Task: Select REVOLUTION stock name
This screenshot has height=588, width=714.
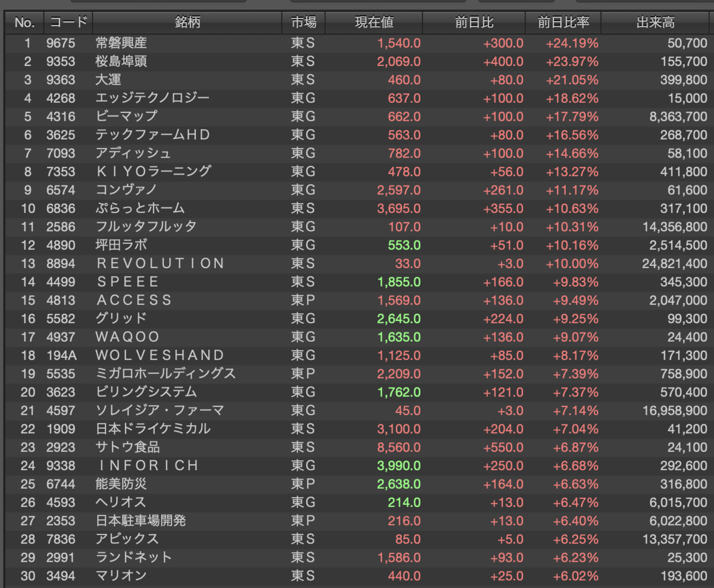Action: coord(160,263)
